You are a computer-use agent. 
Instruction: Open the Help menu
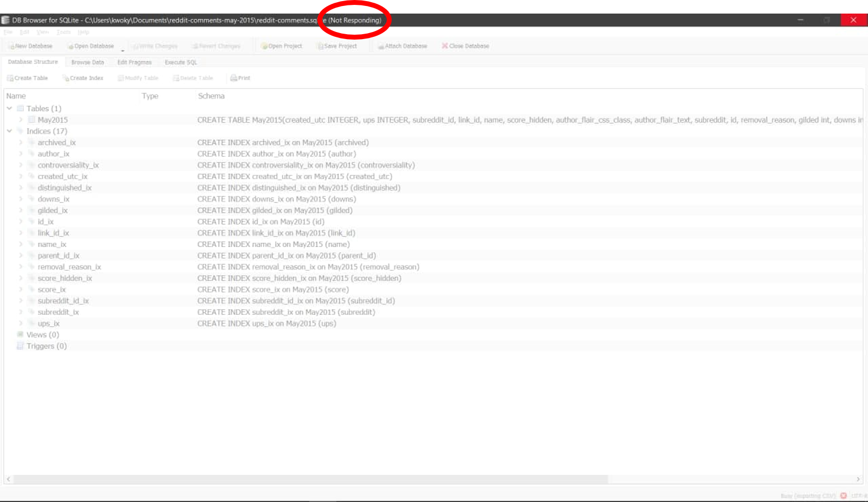83,32
